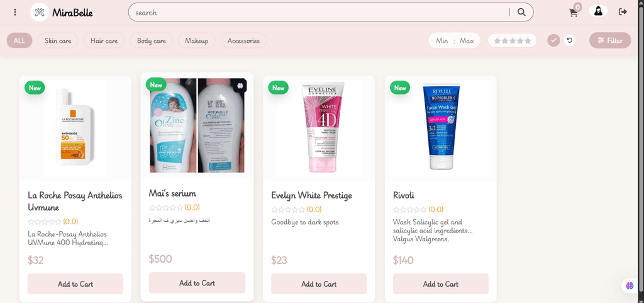Open the floating brain assistant icon
Image resolution: width=644 pixels, height=303 pixels.
tap(630, 285)
